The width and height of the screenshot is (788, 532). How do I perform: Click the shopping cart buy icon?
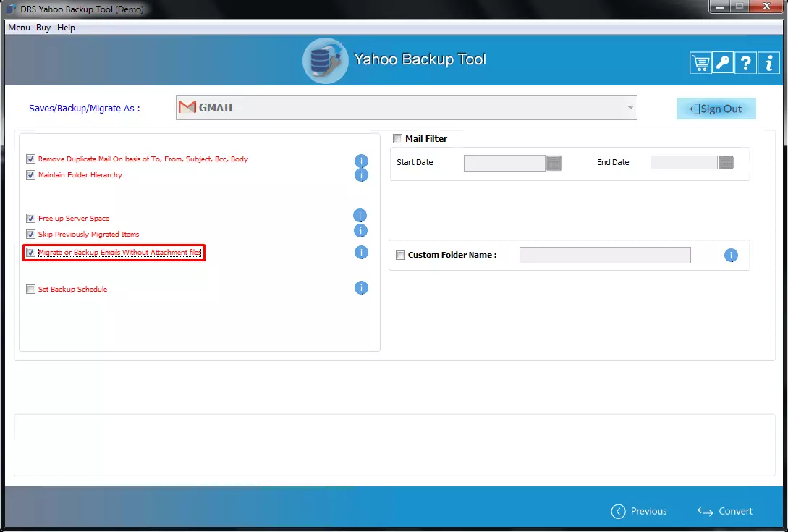point(700,63)
